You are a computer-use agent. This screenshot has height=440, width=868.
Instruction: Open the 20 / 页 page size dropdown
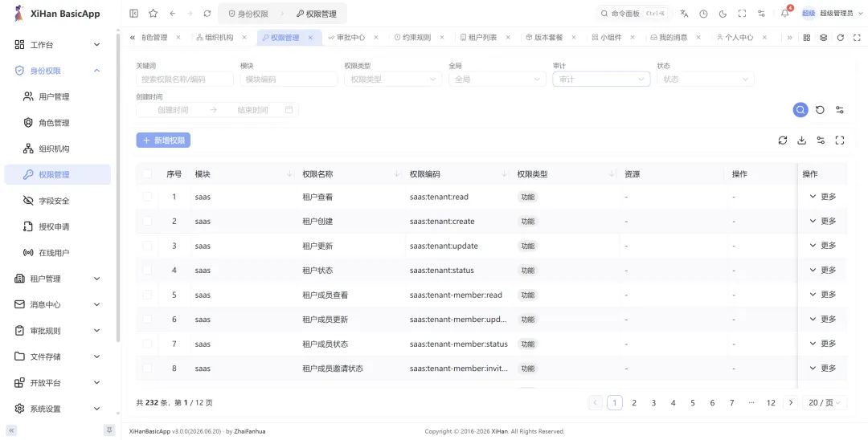[825, 403]
